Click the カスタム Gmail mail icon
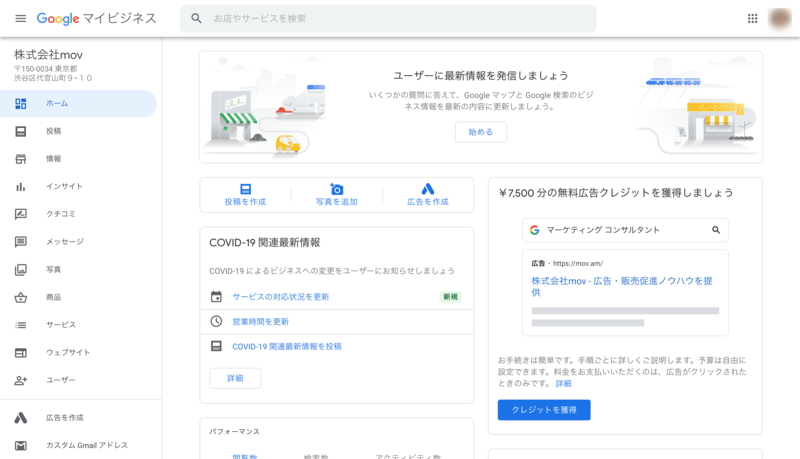800x459 pixels. pyautogui.click(x=20, y=446)
